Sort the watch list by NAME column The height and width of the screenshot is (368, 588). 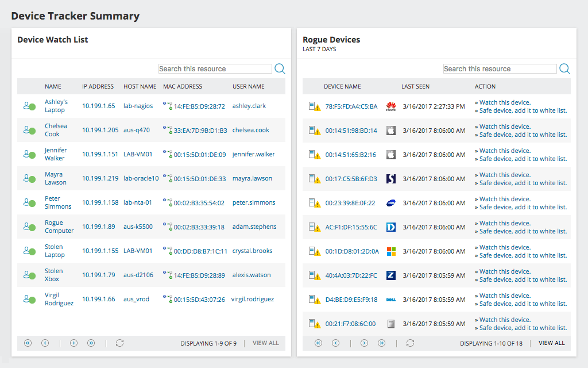tap(53, 86)
